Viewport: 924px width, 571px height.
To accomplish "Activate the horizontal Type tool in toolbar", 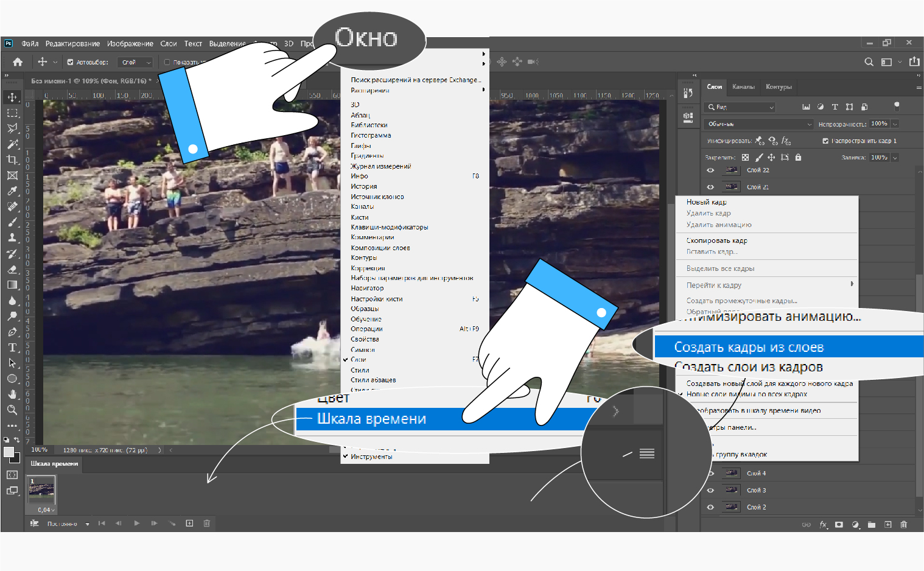I will (x=12, y=348).
